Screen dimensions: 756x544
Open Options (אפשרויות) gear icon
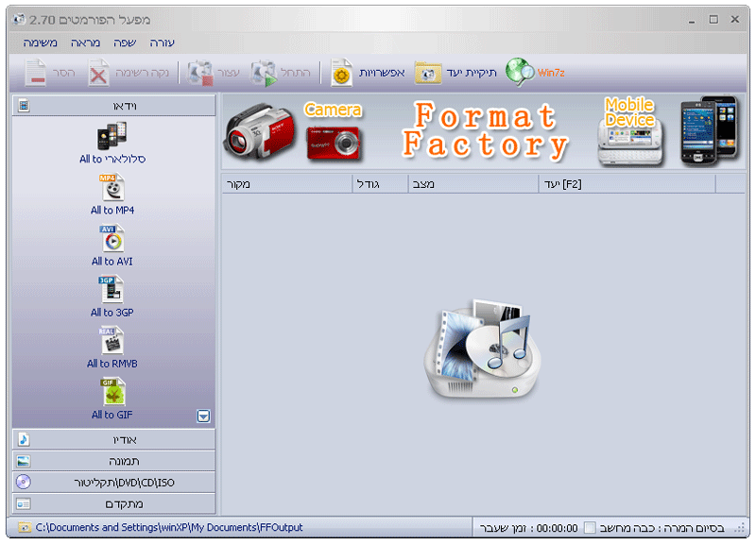click(x=341, y=74)
